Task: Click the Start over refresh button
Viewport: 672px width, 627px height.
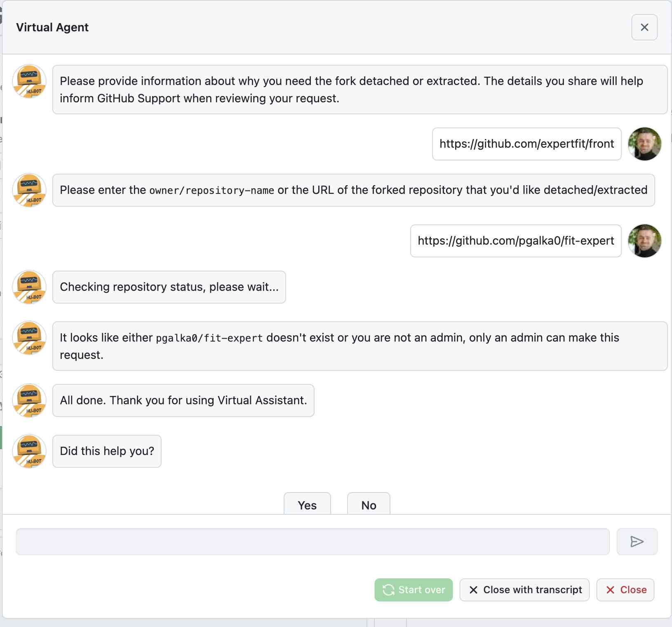Action: (x=413, y=590)
